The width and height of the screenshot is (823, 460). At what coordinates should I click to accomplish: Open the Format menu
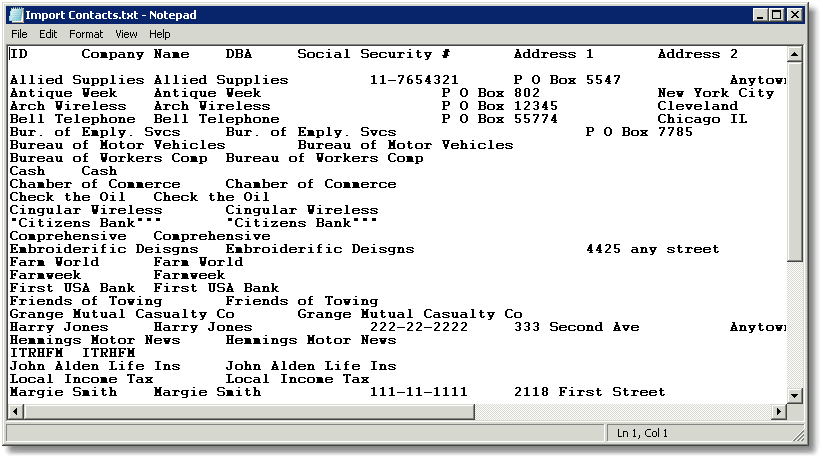pos(86,34)
